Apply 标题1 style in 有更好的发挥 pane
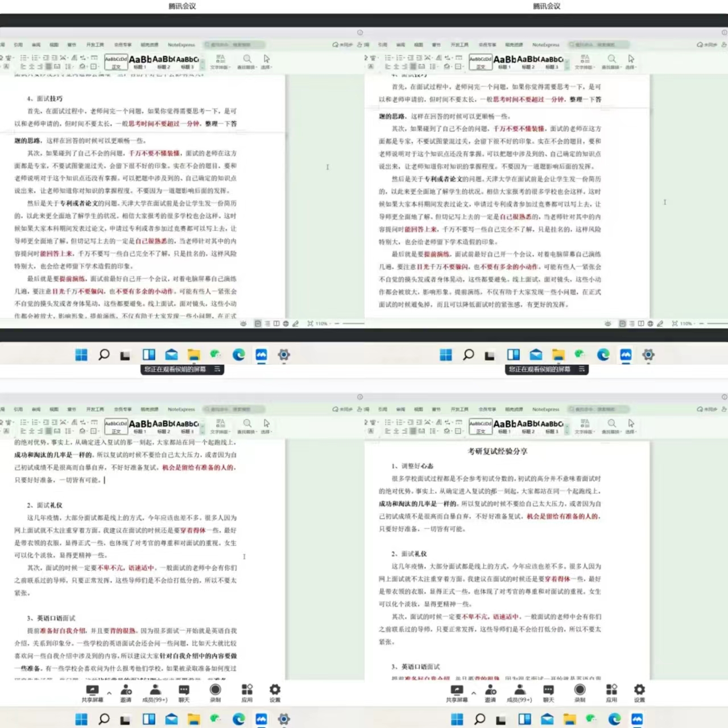Viewport: 728px width, 728px height. [504, 61]
